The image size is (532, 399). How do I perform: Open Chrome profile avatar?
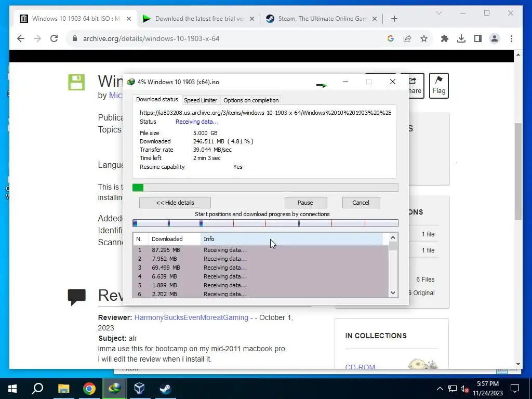click(495, 38)
